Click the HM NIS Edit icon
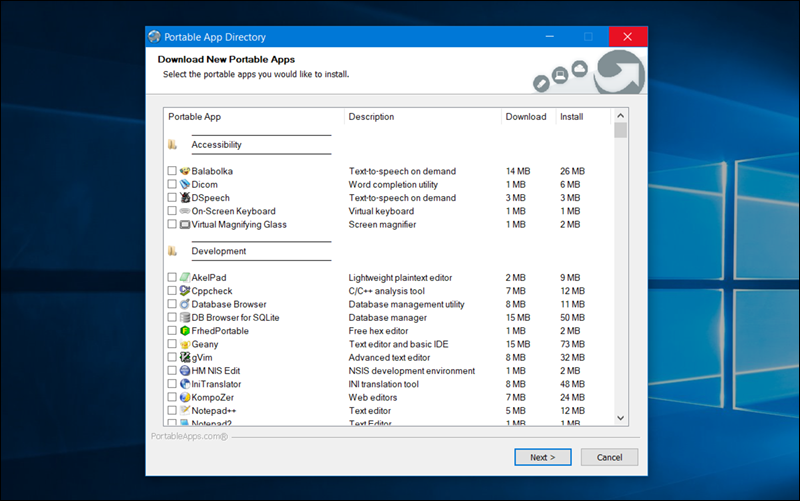 (x=185, y=371)
